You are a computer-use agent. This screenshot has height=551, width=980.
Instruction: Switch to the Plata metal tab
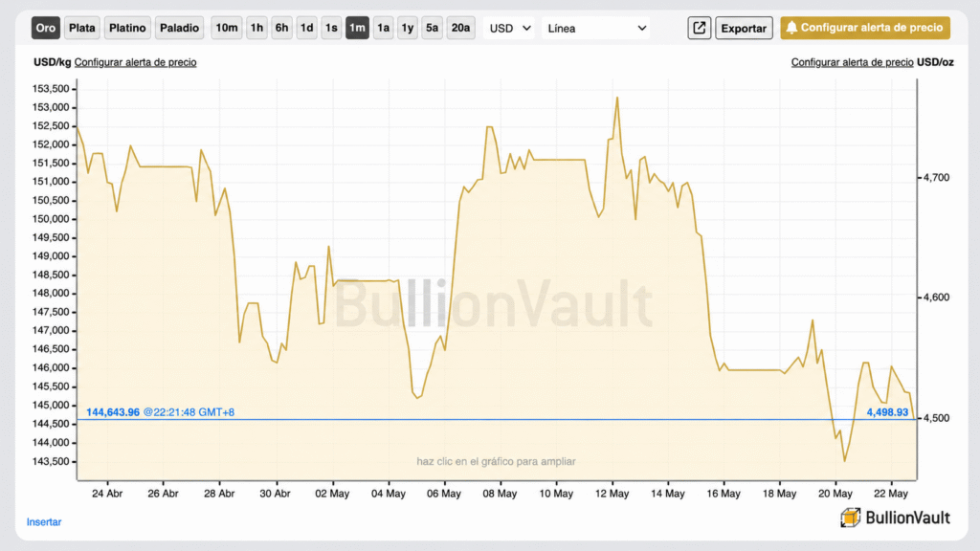pyautogui.click(x=82, y=28)
